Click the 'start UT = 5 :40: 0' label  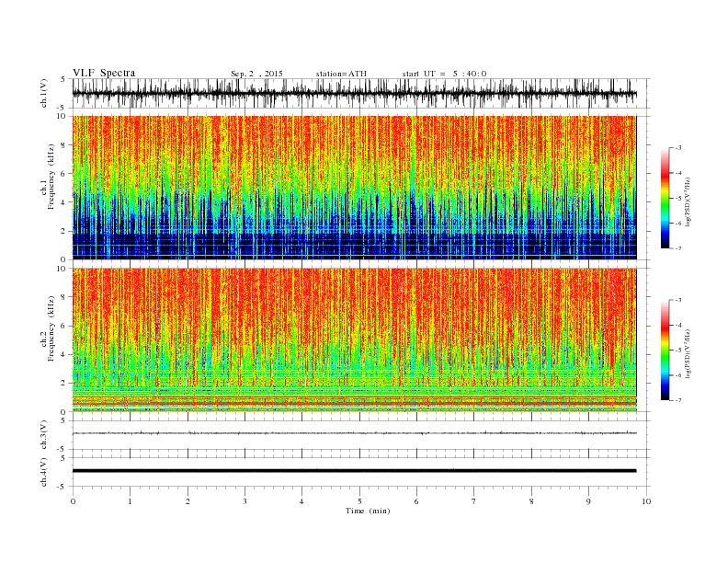(444, 74)
